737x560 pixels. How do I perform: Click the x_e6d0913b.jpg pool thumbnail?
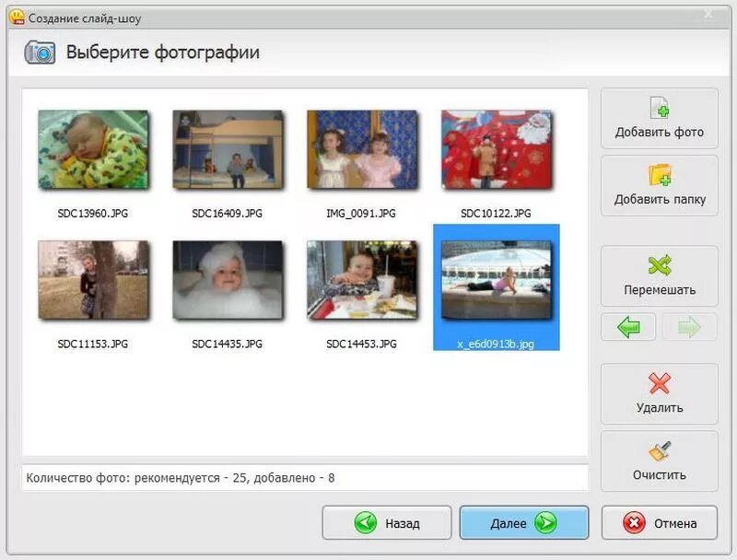(x=497, y=281)
